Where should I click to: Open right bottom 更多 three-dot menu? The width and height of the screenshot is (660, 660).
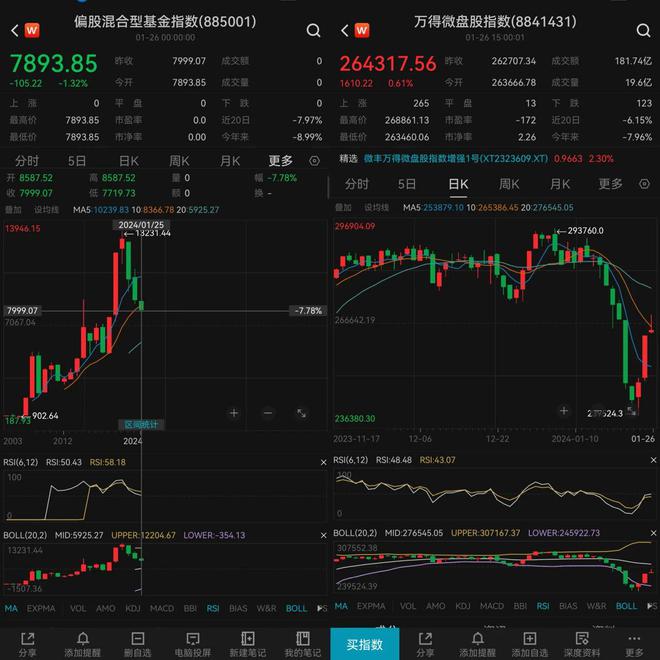[x=634, y=644]
